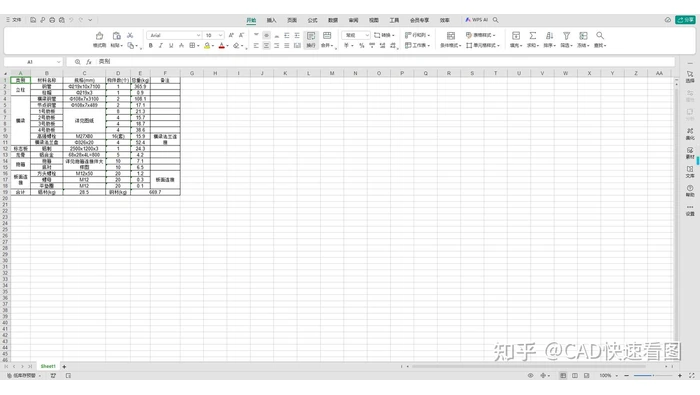700x395 pixels.
Task: Add a new sheet with plus button
Action: pyautogui.click(x=64, y=367)
